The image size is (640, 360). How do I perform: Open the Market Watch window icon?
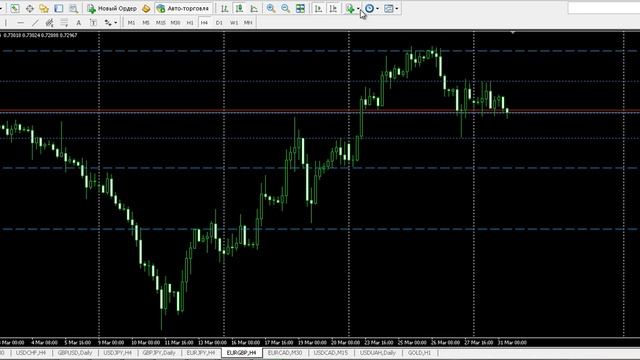coord(15,8)
